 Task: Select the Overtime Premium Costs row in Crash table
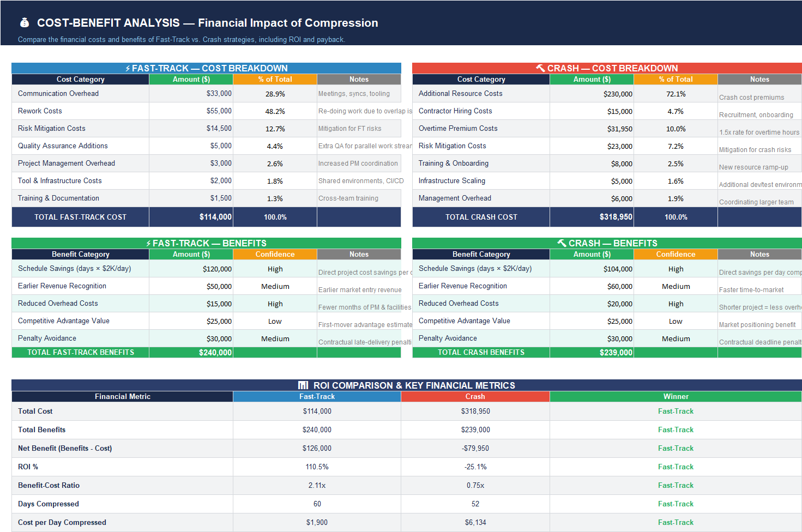[x=457, y=128]
